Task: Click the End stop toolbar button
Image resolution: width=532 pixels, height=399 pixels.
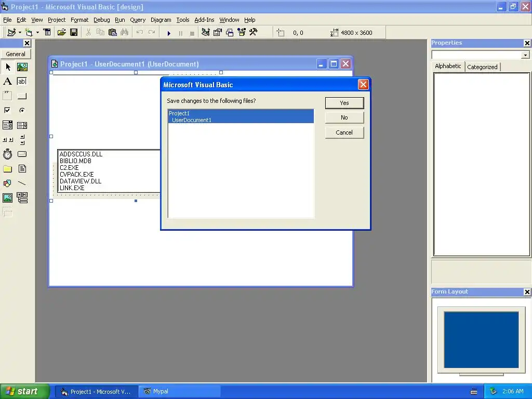Action: [x=192, y=33]
